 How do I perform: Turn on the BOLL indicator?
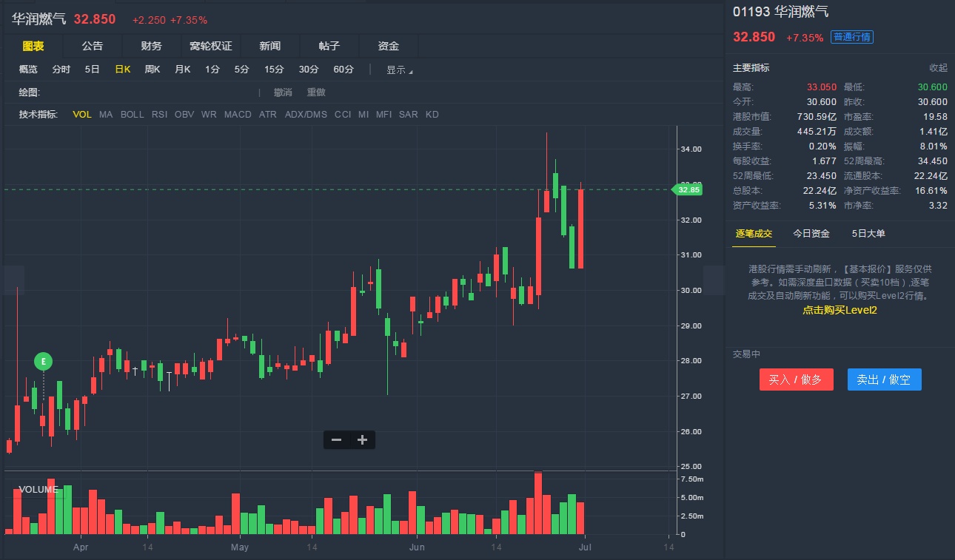coord(132,115)
